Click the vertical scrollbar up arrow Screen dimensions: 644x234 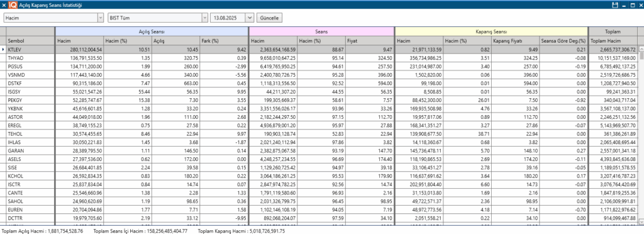click(x=641, y=49)
